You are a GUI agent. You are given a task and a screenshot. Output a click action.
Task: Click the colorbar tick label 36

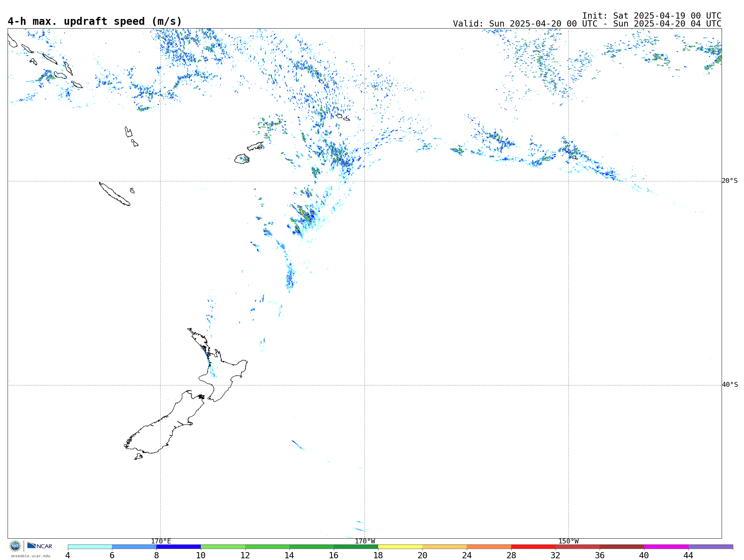pyautogui.click(x=600, y=555)
